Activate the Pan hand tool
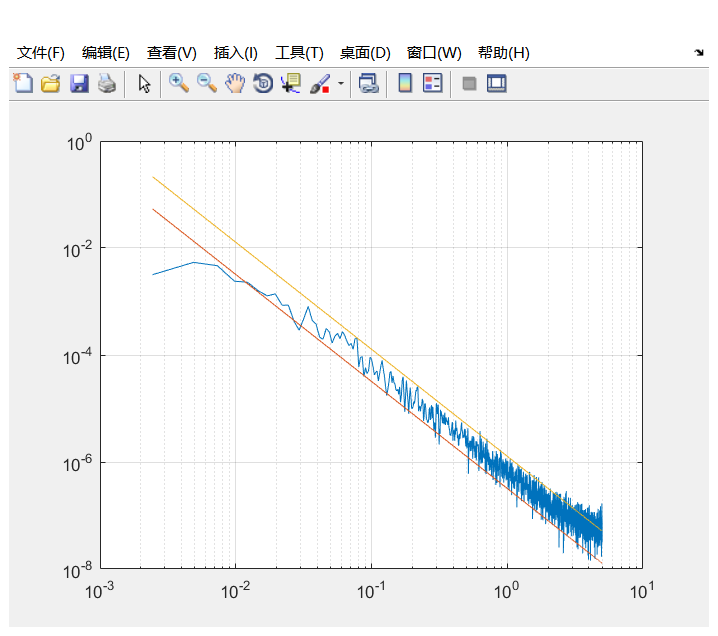This screenshot has width=718, height=636. click(235, 84)
